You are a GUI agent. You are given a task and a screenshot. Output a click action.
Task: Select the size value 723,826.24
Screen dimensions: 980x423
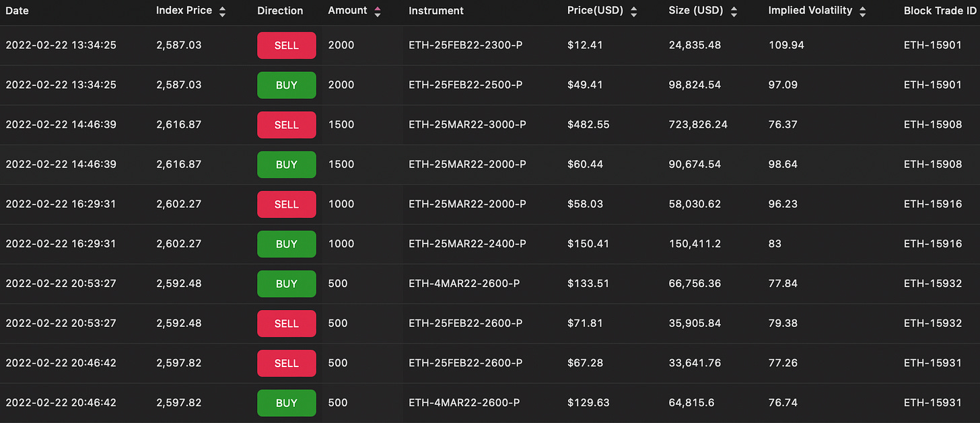pos(698,124)
